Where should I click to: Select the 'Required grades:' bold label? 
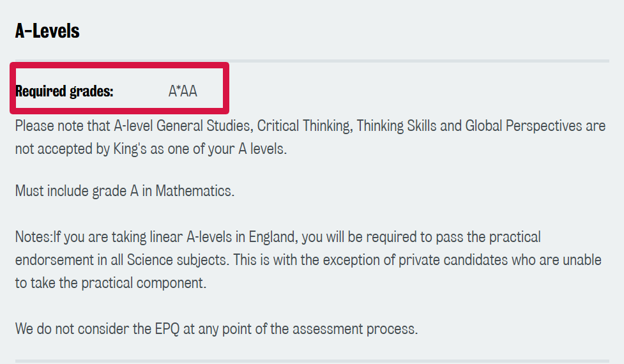64,91
